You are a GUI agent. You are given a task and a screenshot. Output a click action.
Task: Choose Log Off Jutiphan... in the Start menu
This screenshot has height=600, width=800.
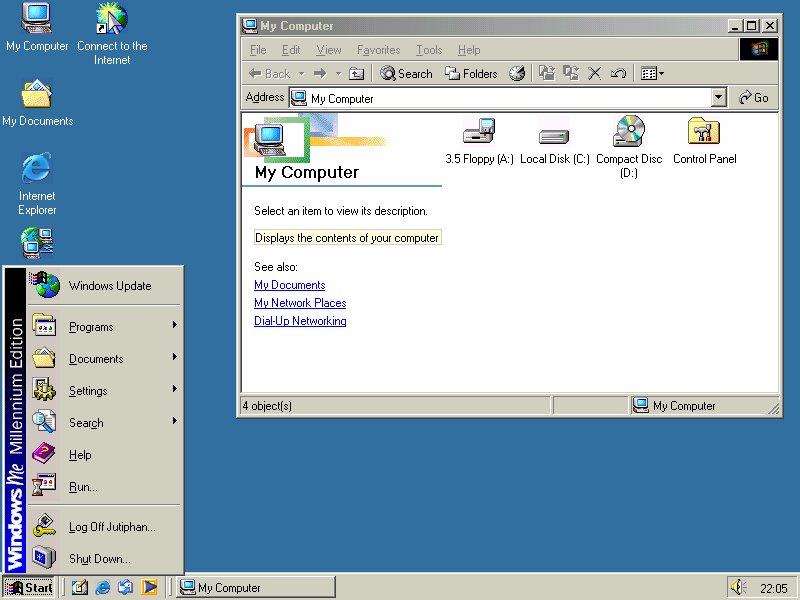click(x=105, y=527)
